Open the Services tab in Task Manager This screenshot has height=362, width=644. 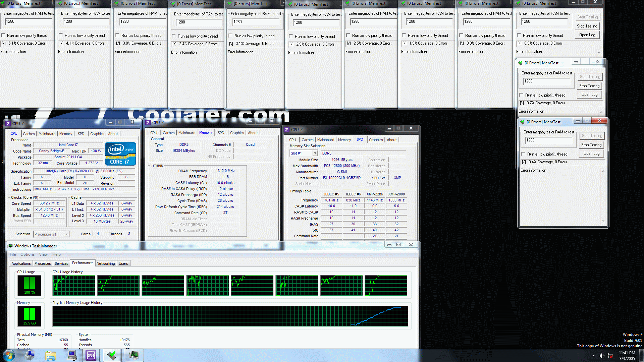[61, 263]
